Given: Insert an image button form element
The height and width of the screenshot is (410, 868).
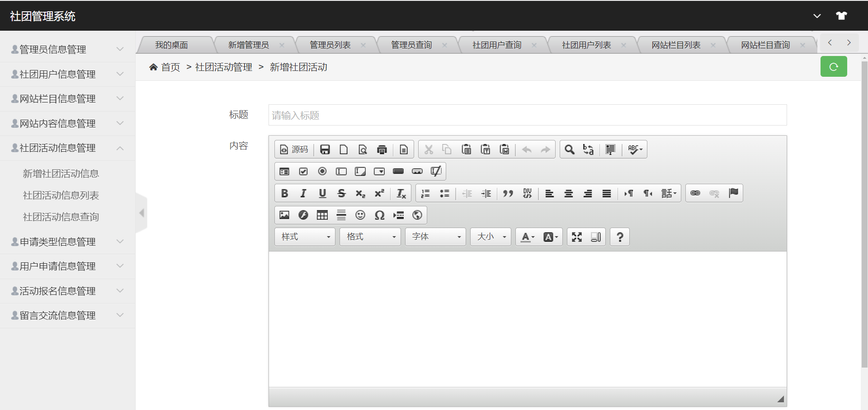Looking at the screenshot, I should (x=417, y=172).
